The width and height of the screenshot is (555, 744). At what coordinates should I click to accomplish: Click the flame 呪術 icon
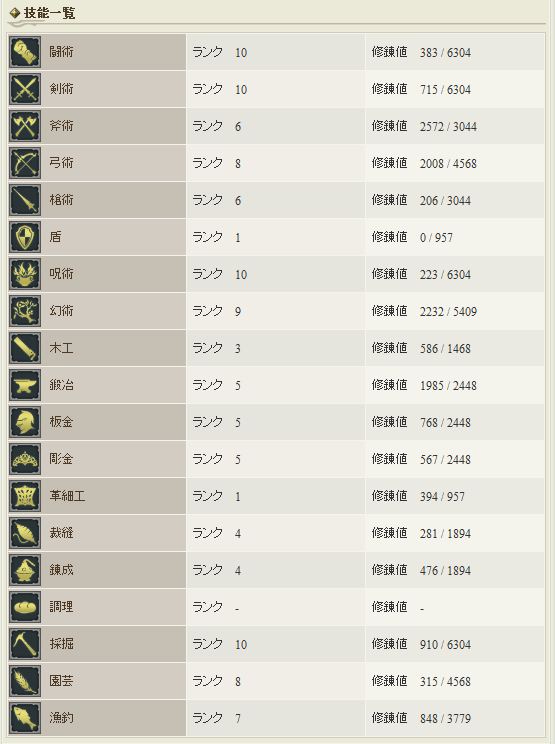click(25, 274)
